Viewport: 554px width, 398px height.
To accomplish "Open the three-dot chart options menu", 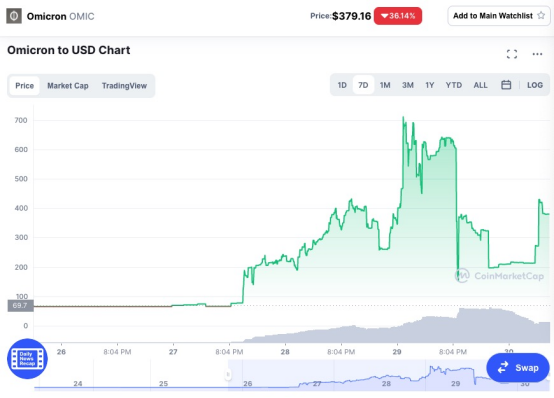I will click(x=537, y=54).
